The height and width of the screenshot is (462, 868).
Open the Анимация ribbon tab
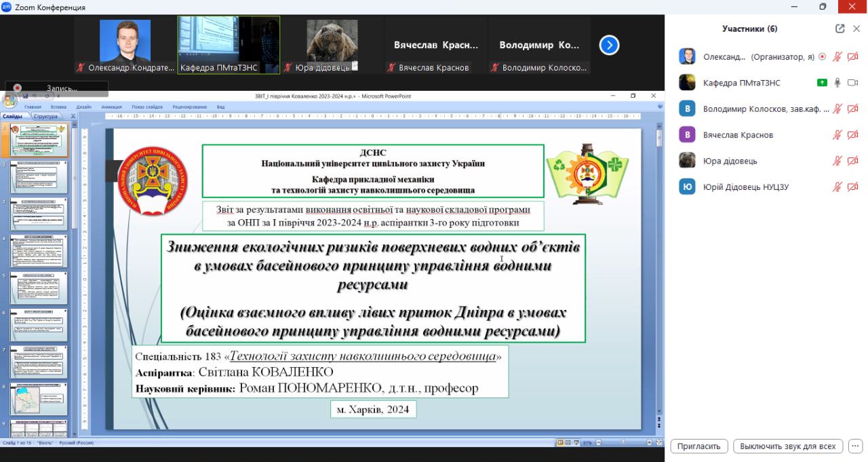tap(111, 107)
